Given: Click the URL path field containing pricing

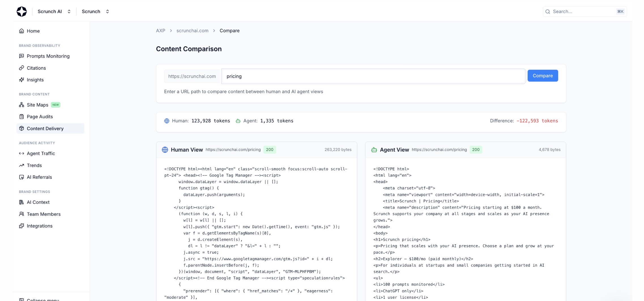Looking at the screenshot, I should point(374,76).
